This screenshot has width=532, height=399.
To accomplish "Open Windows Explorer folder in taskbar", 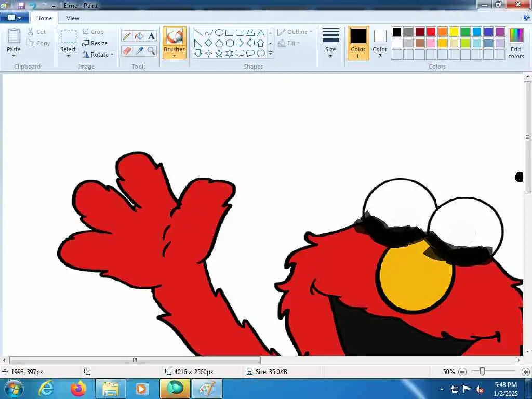I will [x=110, y=389].
